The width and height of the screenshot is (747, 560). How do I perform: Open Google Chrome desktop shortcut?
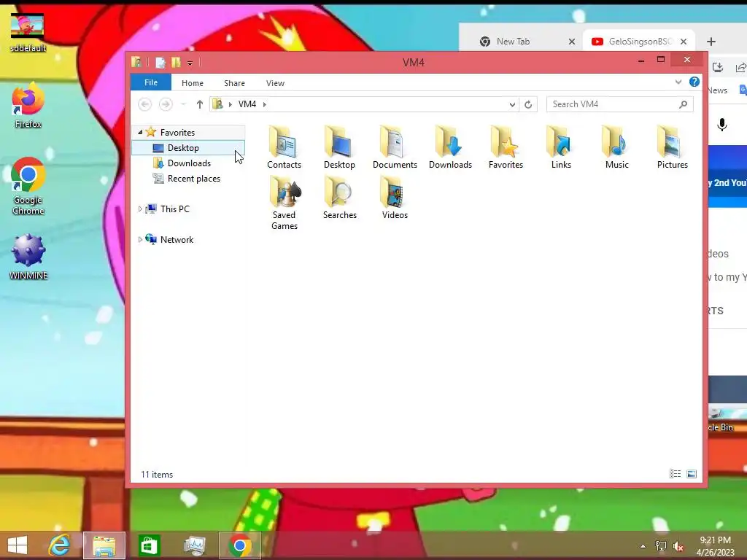[28, 186]
